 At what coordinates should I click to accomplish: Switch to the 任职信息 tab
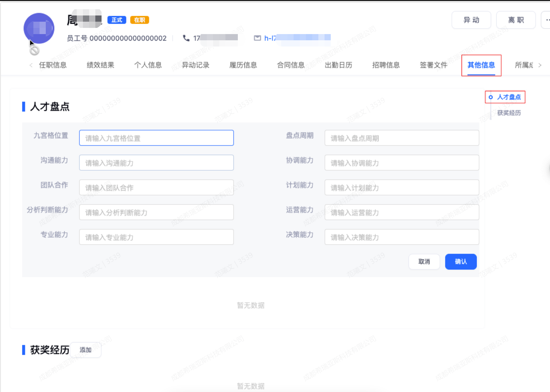point(53,65)
